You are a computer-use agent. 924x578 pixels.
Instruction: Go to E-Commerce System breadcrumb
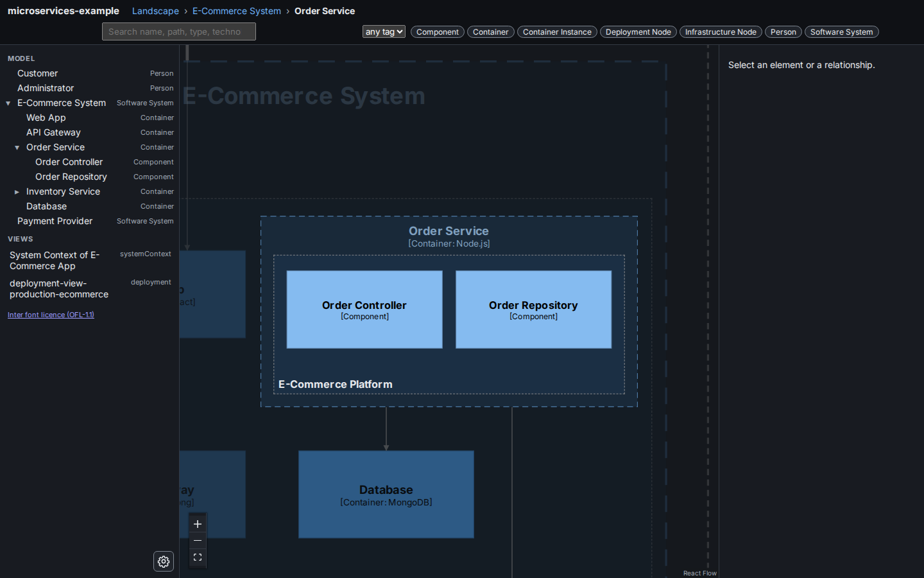[237, 11]
